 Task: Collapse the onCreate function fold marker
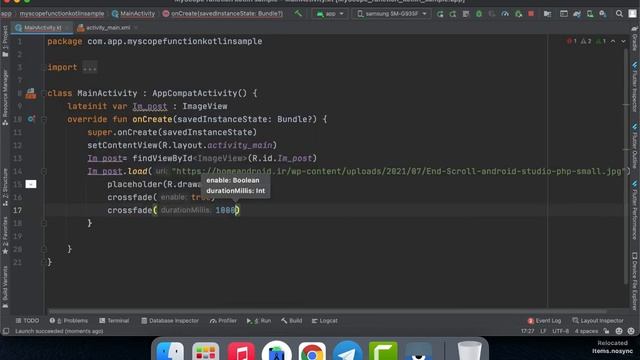click(44, 120)
